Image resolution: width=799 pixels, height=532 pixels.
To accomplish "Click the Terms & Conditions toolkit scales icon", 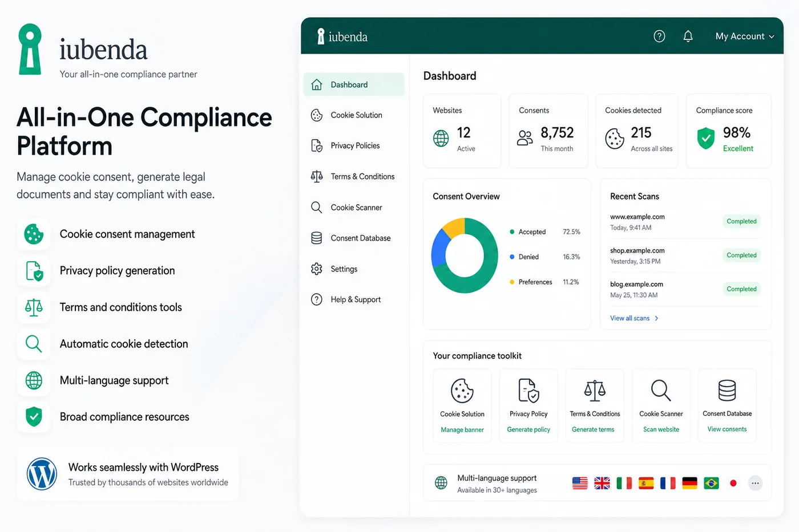I will 595,391.
